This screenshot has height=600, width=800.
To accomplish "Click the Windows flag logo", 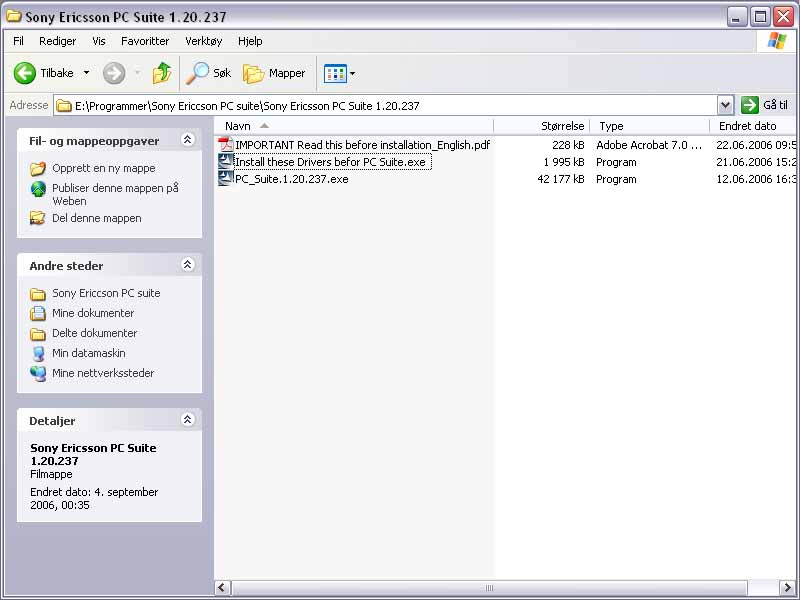I will click(777, 41).
